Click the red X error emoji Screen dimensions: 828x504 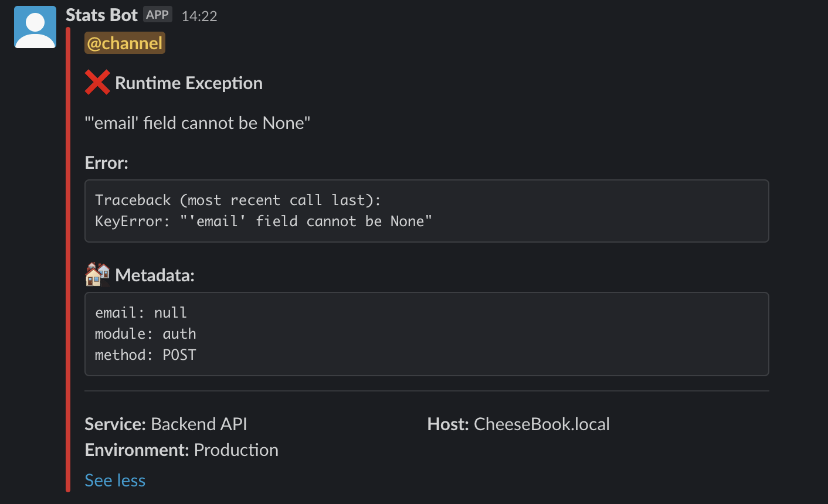tap(97, 83)
